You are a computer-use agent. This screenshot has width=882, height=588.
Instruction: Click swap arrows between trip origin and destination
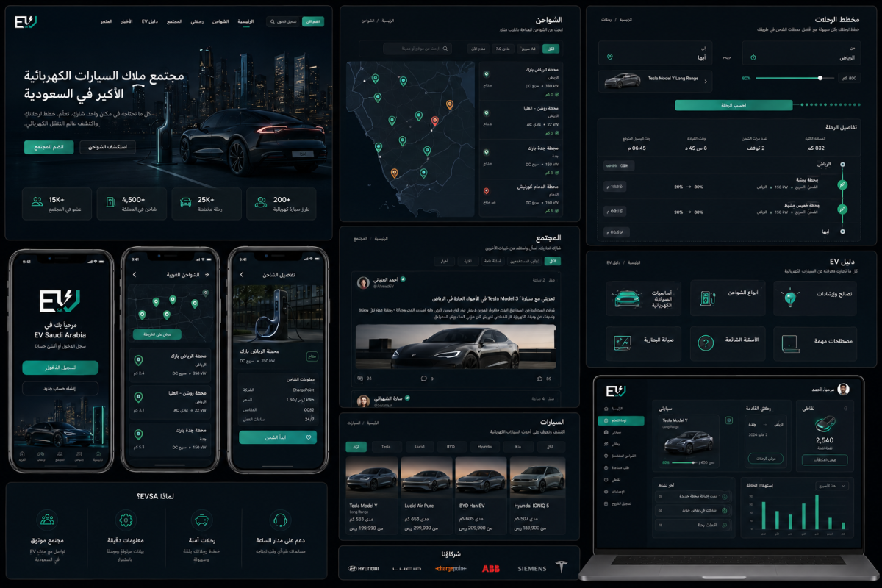pos(727,57)
